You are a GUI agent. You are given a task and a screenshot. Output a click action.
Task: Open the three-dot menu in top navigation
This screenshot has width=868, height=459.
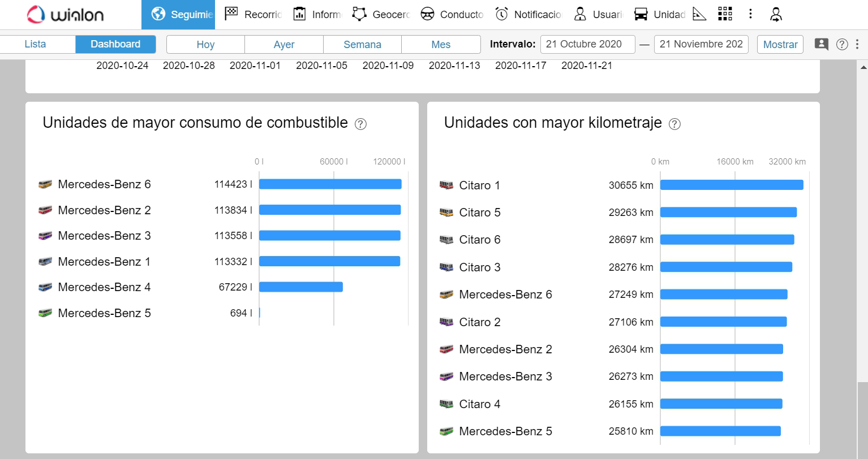pyautogui.click(x=750, y=14)
